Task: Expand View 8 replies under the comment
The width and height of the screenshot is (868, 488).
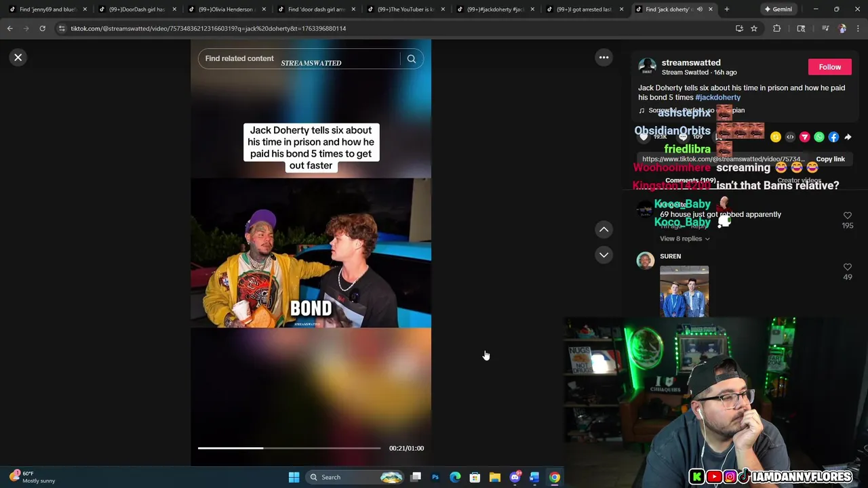Action: 684,239
